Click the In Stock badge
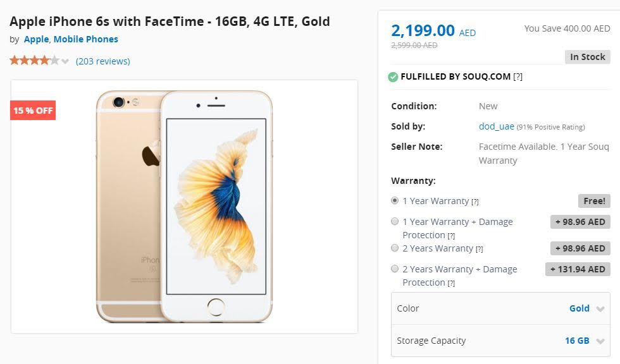Screen dimensions: 620x364 point(587,57)
